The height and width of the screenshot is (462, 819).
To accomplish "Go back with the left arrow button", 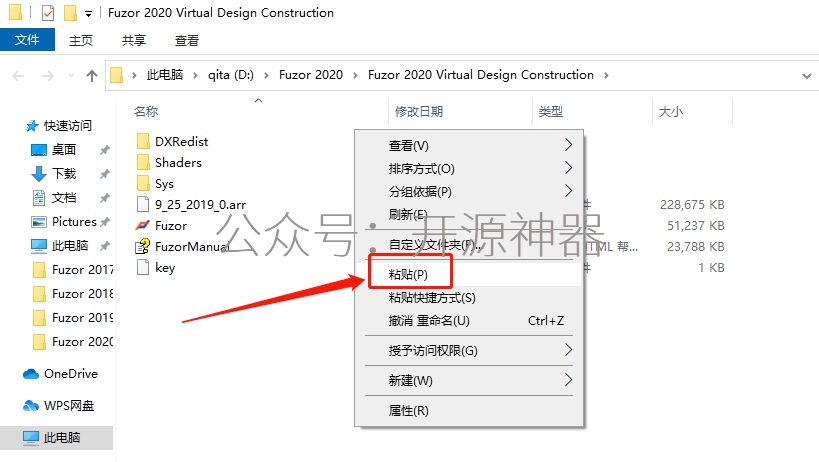I will point(18,76).
